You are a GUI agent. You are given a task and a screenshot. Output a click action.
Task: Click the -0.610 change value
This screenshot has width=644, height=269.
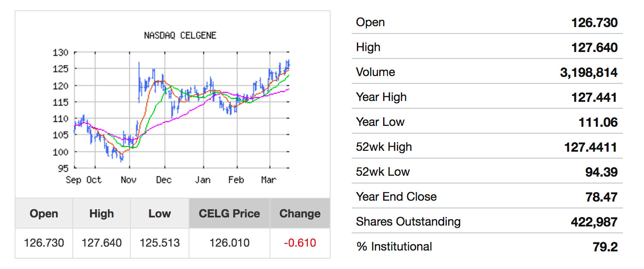point(300,243)
